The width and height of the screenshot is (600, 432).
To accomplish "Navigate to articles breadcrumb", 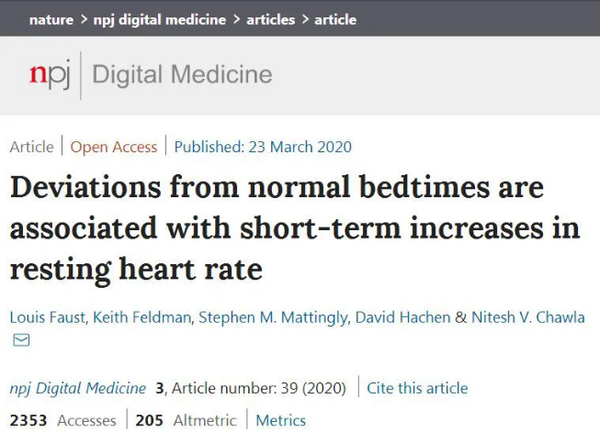I will [272, 19].
